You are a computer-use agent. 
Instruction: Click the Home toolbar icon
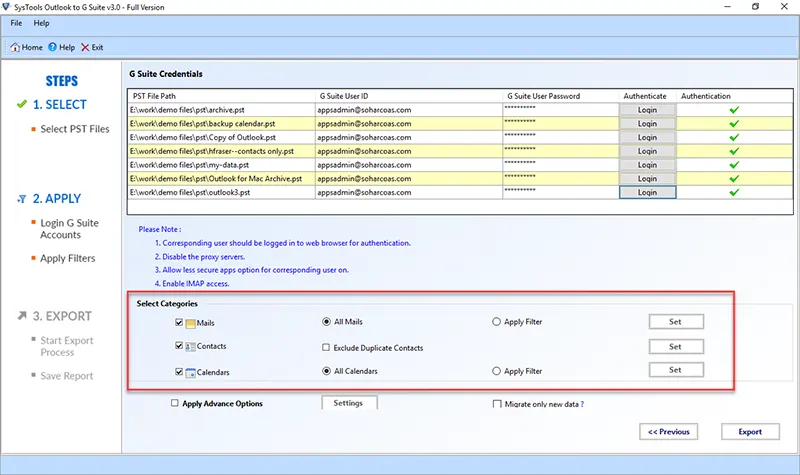(15, 47)
